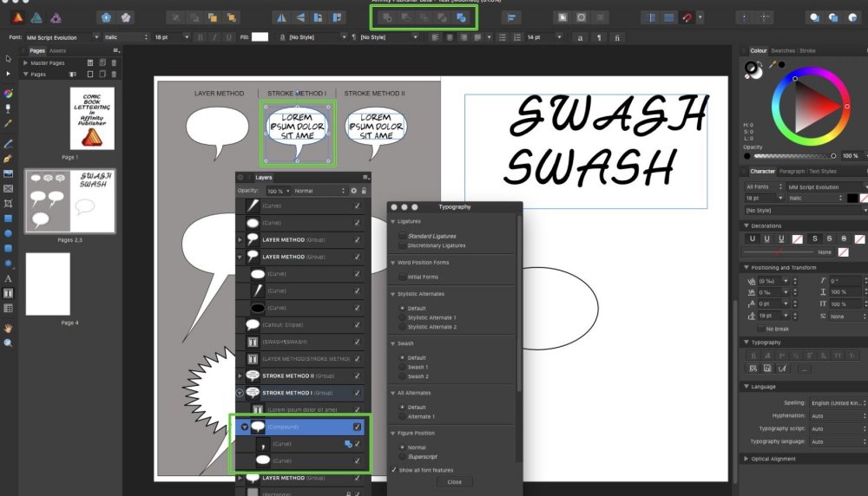Enable the Standard Ligatures checkbox
The height and width of the screenshot is (496, 868).
(x=402, y=236)
